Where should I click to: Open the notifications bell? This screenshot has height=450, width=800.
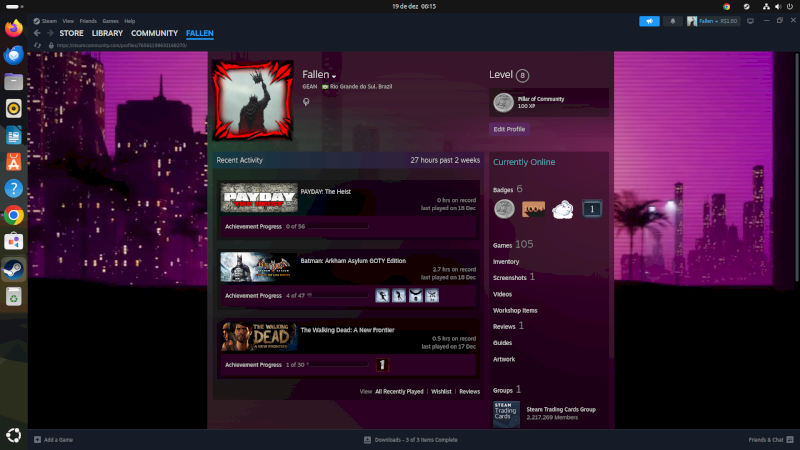click(673, 21)
